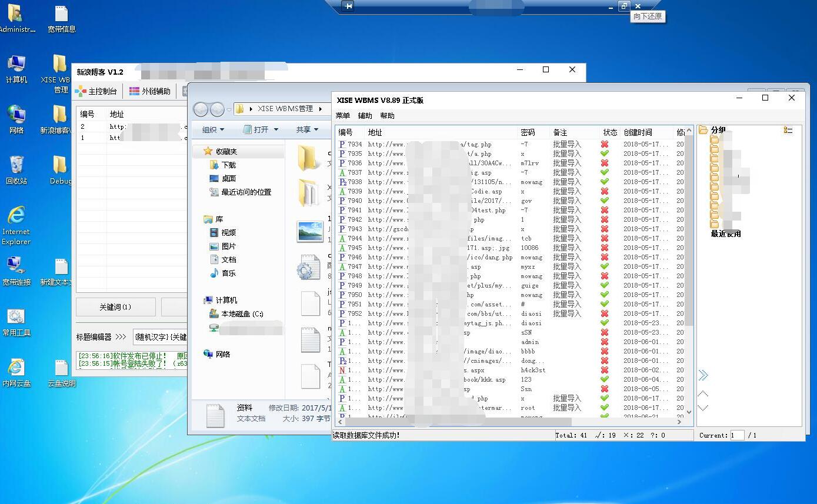Sort list by 备注 column header
817x504 pixels.
[x=574, y=132]
